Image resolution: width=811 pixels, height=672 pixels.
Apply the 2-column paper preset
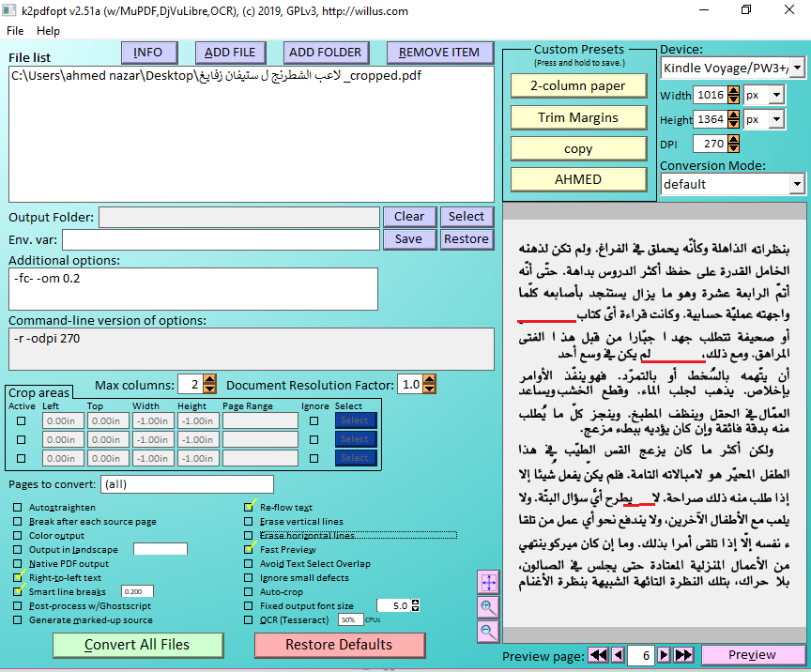(x=578, y=85)
